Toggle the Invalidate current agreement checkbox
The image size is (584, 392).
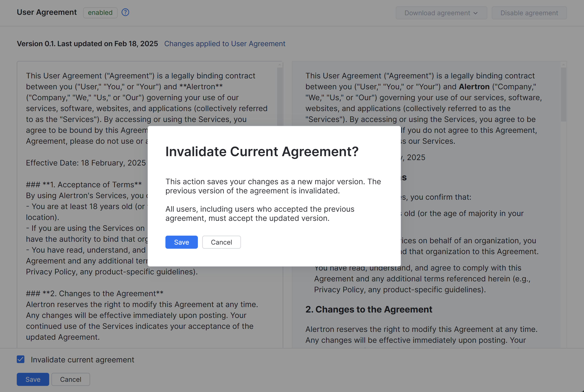[x=20, y=360]
